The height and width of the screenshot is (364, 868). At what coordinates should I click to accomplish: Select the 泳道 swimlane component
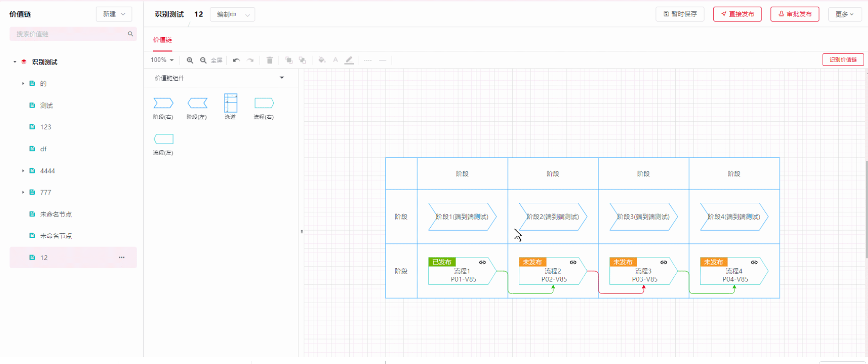(230, 107)
